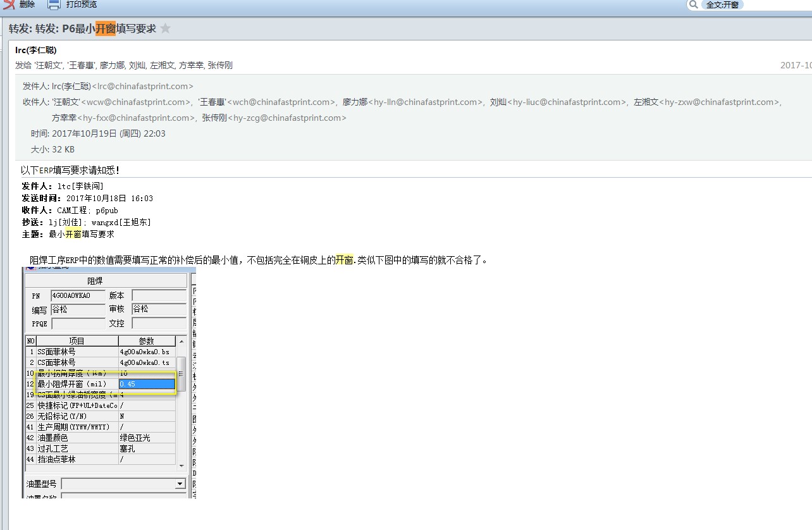
Task: Click the embedded 阻焊 ERP screenshot image
Action: [109, 383]
